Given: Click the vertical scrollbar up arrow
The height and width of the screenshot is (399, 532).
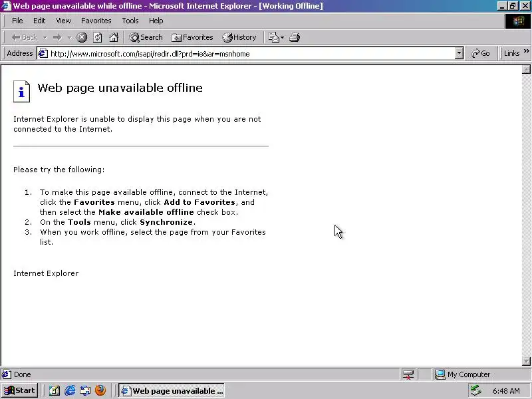Looking at the screenshot, I should tap(526, 69).
